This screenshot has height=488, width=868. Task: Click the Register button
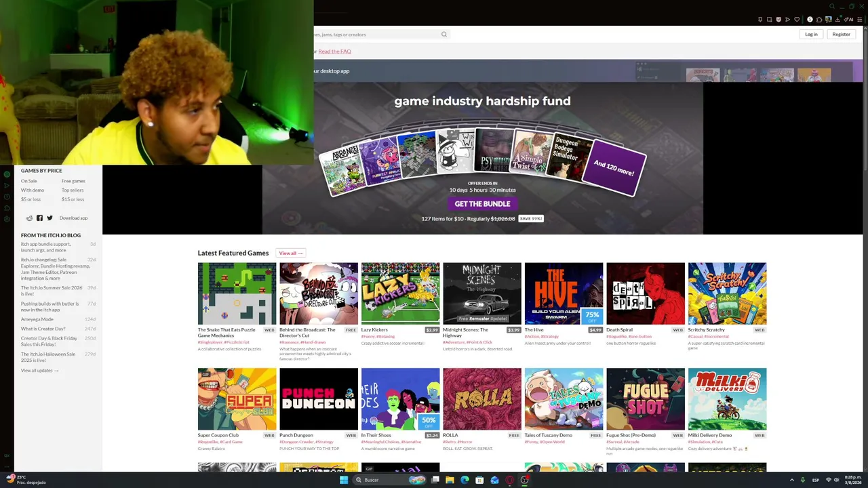[841, 35]
